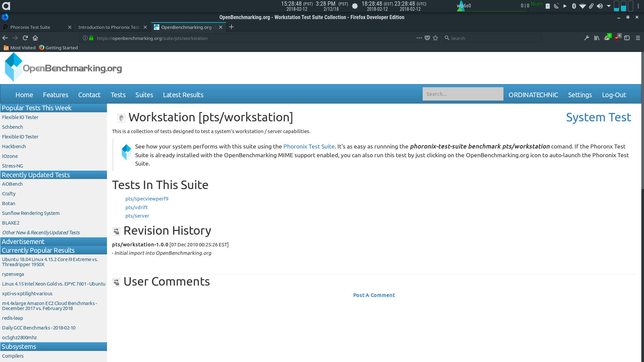Image resolution: width=644 pixels, height=362 pixels.
Task: Expand hidden system tray icons arrow
Action: coord(609,6)
